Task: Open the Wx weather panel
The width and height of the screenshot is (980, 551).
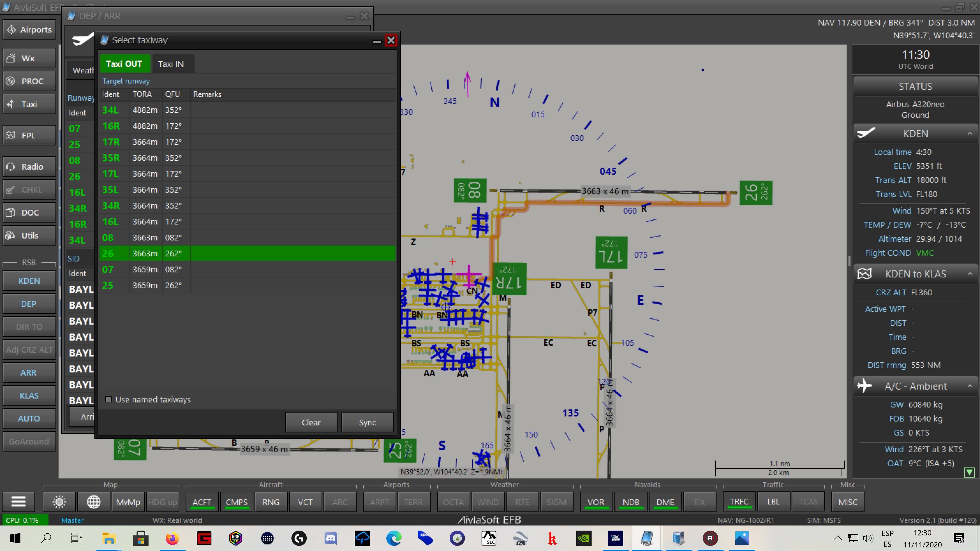Action: tap(29, 58)
